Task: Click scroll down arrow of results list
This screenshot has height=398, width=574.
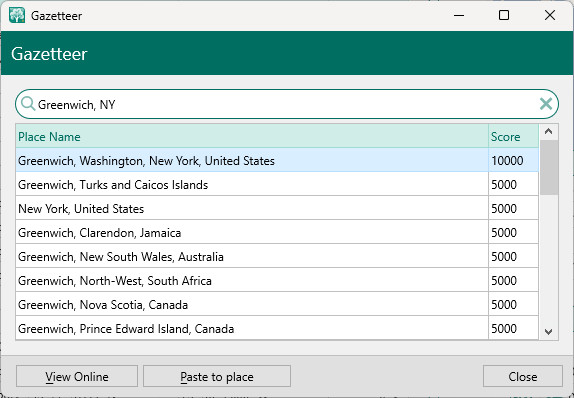Action: tap(548, 332)
